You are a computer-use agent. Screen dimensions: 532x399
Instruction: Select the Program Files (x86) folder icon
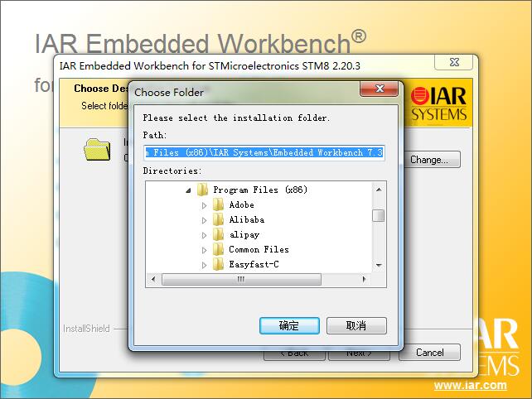(202, 190)
